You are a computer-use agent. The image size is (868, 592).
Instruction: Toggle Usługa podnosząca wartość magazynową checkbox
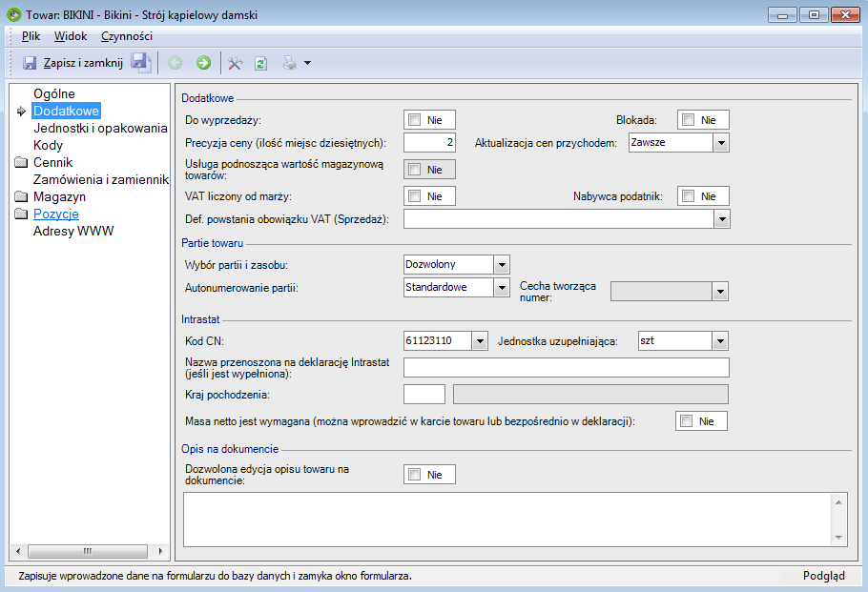click(415, 170)
